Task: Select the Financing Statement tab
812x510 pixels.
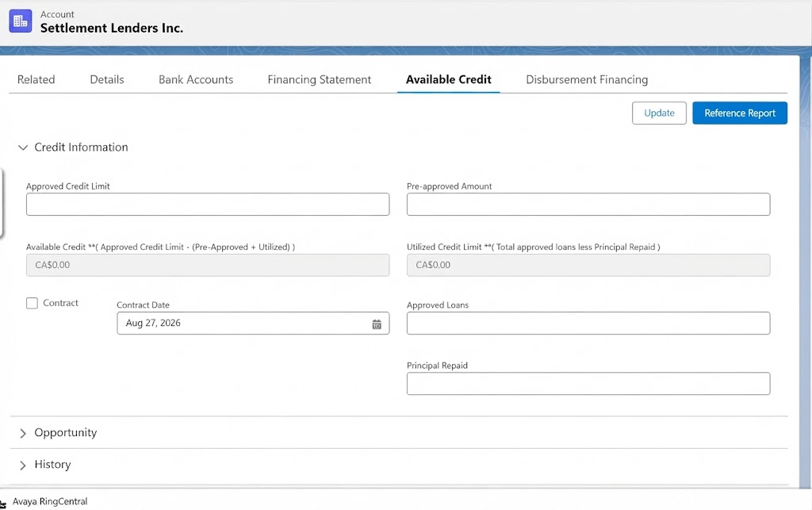Action: click(319, 80)
